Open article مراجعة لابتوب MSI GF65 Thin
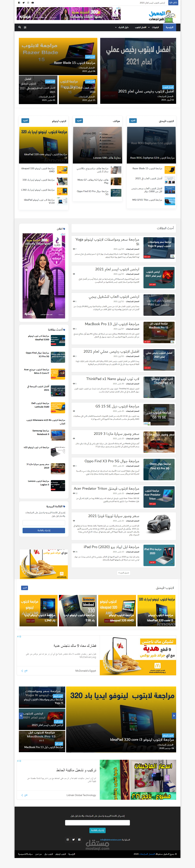This screenshot has width=195, height=868. pyautogui.click(x=147, y=200)
